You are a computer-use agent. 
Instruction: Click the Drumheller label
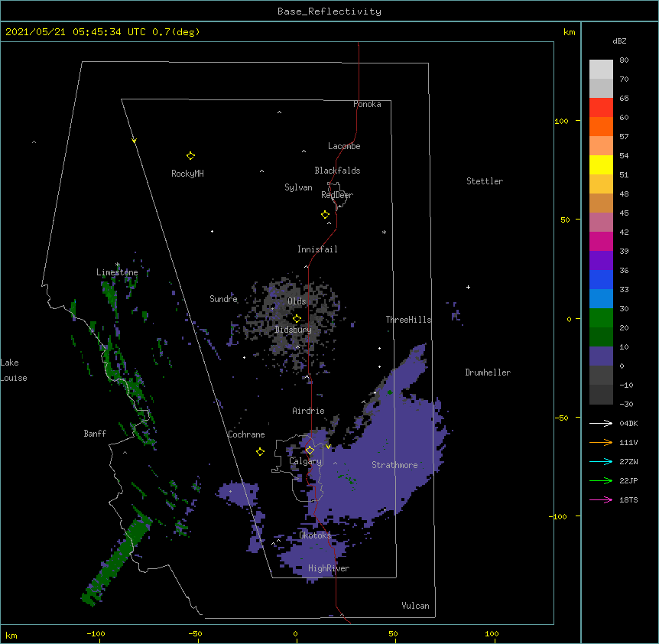point(488,372)
